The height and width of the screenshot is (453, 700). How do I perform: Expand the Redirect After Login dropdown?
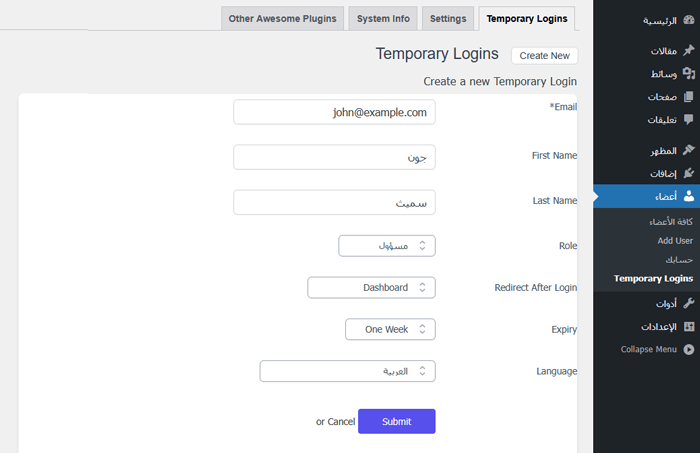[371, 288]
